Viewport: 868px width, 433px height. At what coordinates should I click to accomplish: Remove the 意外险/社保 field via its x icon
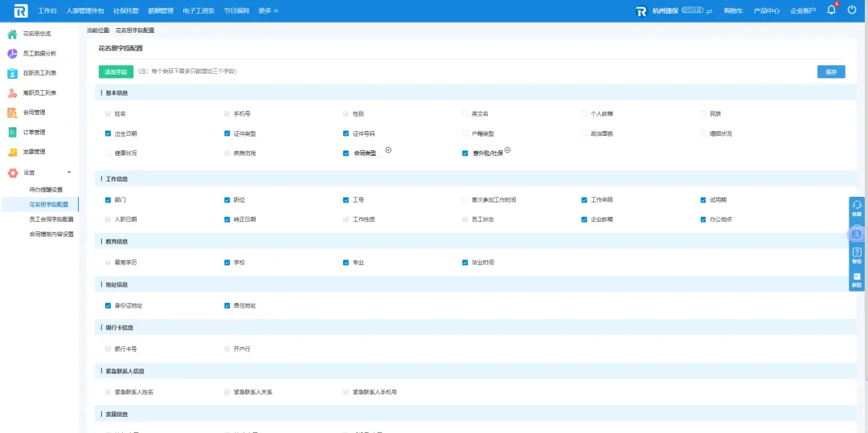(507, 150)
